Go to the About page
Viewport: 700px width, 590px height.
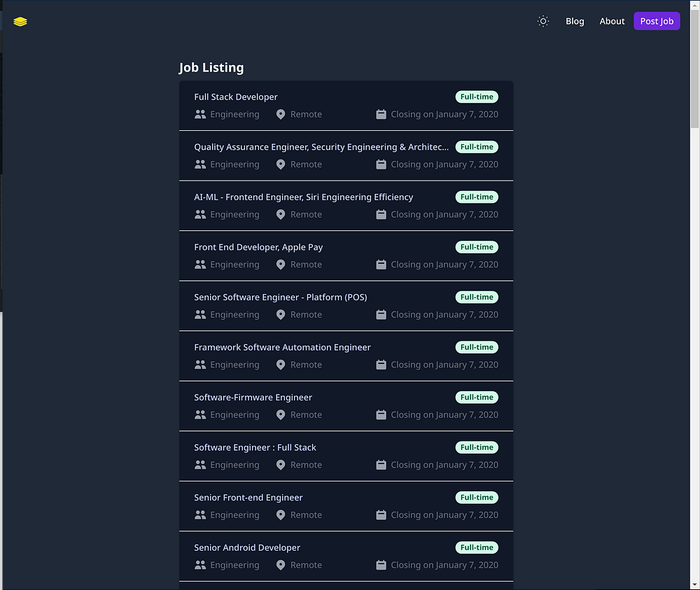(612, 21)
